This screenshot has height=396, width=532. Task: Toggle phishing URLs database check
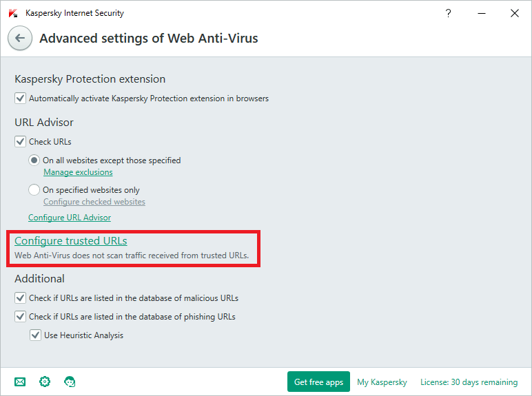[21, 317]
